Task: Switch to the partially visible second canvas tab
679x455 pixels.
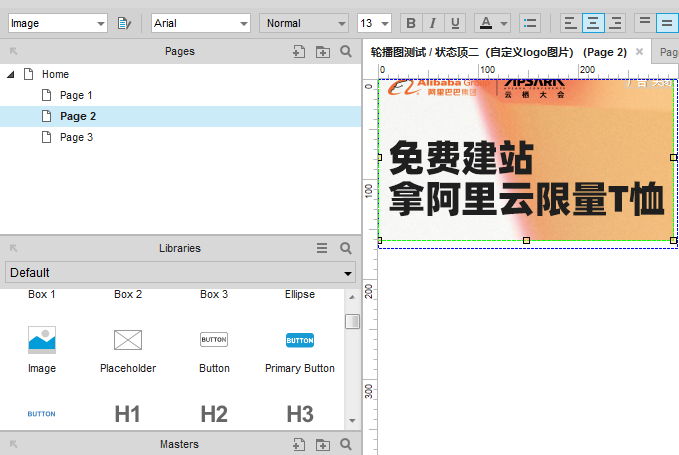Action: click(x=666, y=52)
